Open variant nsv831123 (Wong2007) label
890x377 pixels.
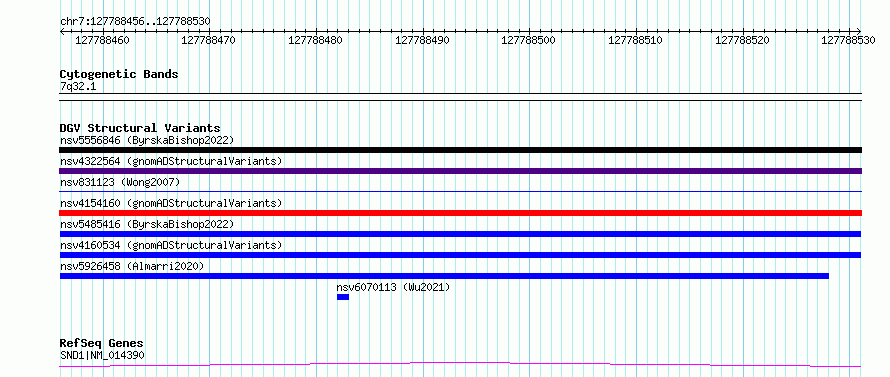click(x=120, y=182)
